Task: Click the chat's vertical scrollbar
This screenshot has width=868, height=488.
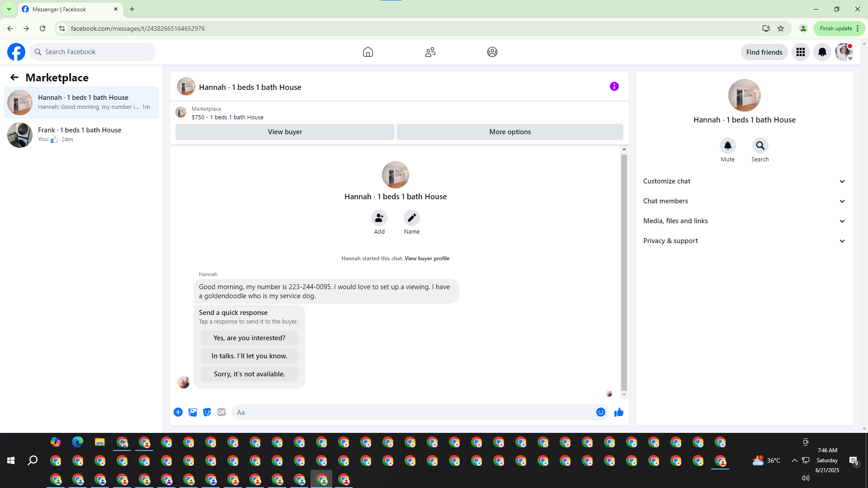Action: [x=624, y=271]
